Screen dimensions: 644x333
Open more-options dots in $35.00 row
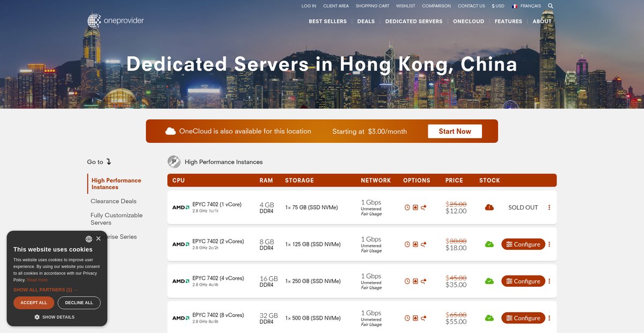click(x=549, y=281)
